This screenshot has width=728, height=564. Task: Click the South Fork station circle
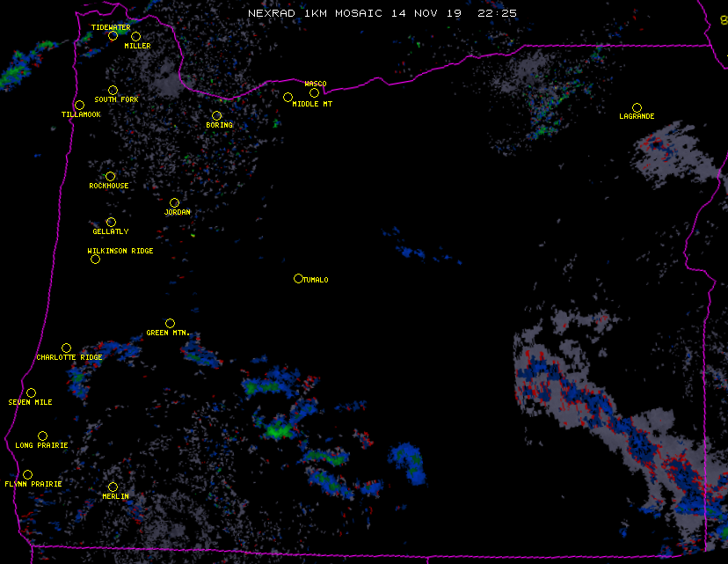coord(113,90)
